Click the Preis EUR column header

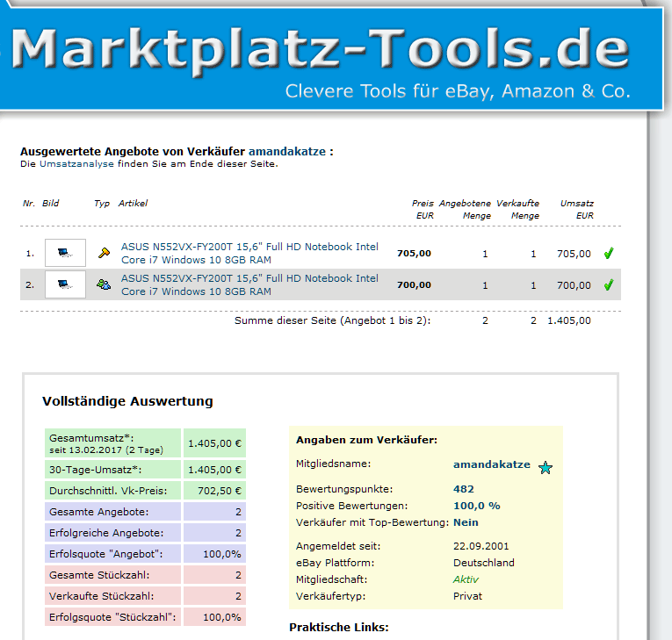[423, 209]
